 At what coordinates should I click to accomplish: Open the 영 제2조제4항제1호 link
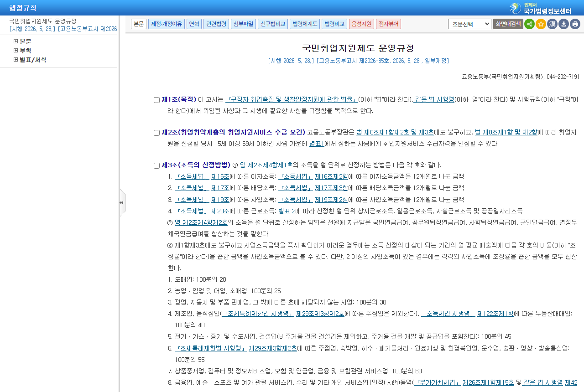coord(266,165)
